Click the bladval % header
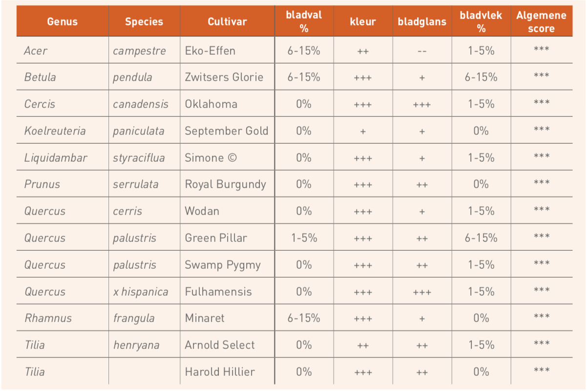The image size is (588, 391). coord(304,22)
